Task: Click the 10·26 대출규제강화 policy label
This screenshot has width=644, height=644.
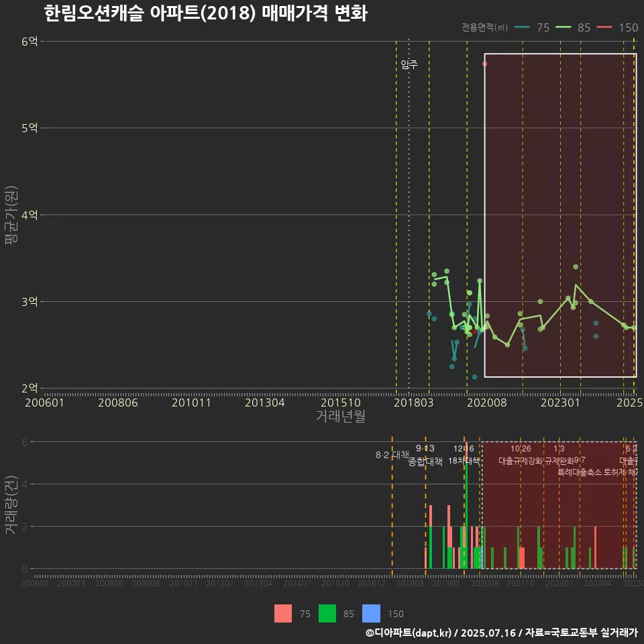Action: (521, 455)
